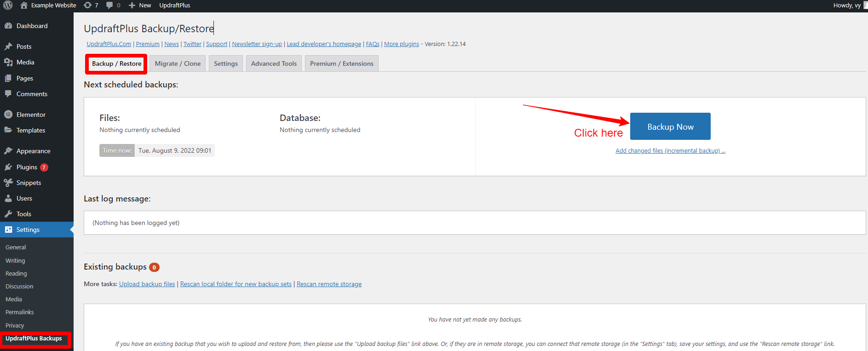
Task: Open Discussion settings submenu
Action: [19, 286]
